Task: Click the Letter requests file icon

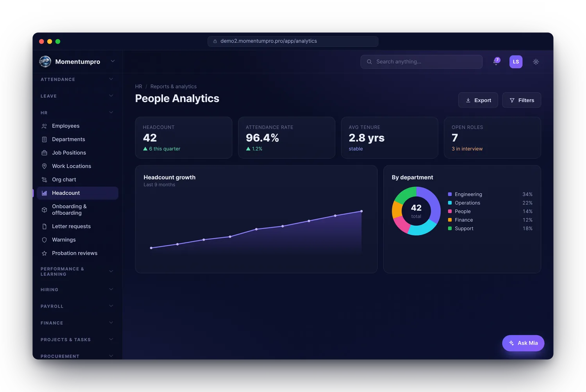Action: click(44, 226)
